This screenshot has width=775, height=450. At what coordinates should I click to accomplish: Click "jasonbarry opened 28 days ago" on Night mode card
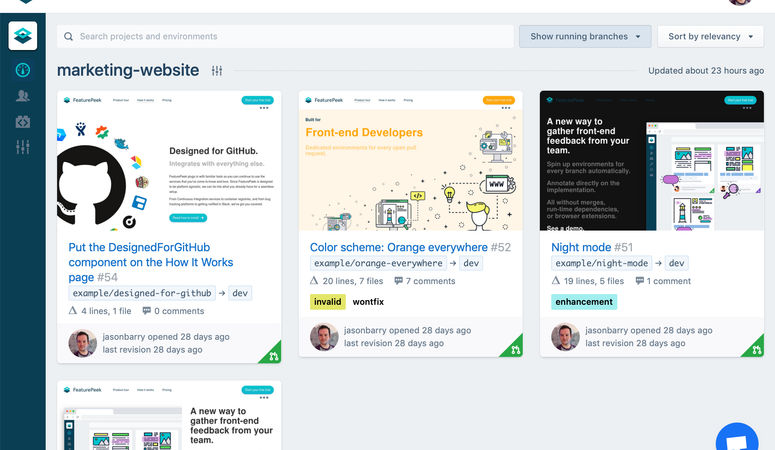648,330
